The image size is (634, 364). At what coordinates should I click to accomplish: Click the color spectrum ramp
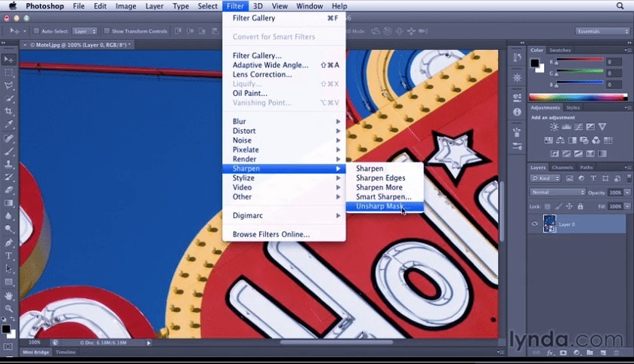[x=578, y=97]
